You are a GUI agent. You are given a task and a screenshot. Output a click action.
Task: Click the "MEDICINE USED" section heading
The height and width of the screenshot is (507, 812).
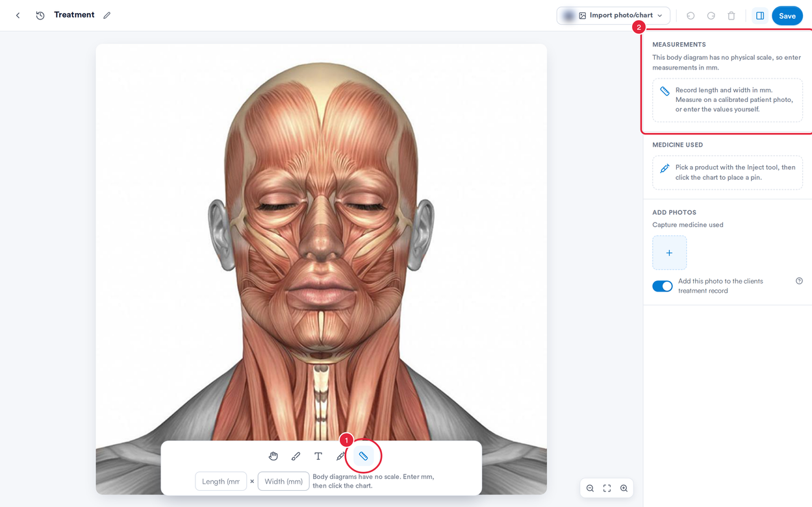(678, 145)
